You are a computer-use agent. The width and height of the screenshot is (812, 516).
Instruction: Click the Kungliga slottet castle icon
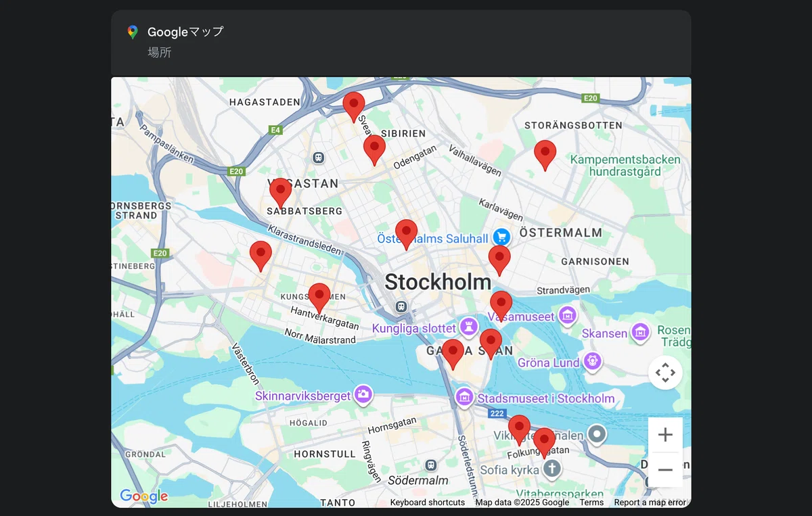click(x=468, y=328)
